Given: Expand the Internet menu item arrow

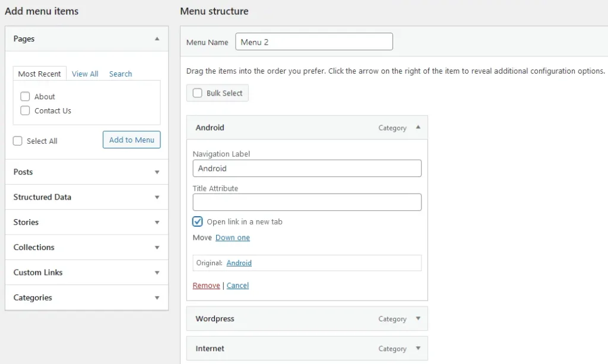Looking at the screenshot, I should [418, 348].
